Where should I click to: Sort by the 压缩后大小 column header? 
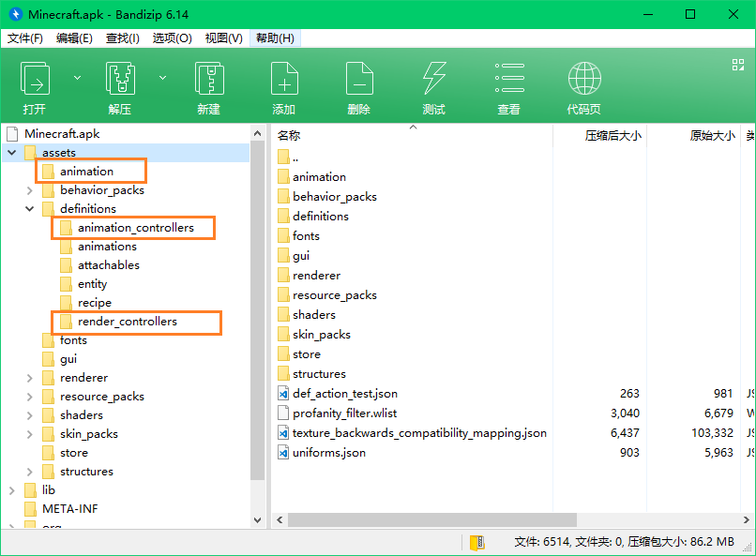pos(599,136)
